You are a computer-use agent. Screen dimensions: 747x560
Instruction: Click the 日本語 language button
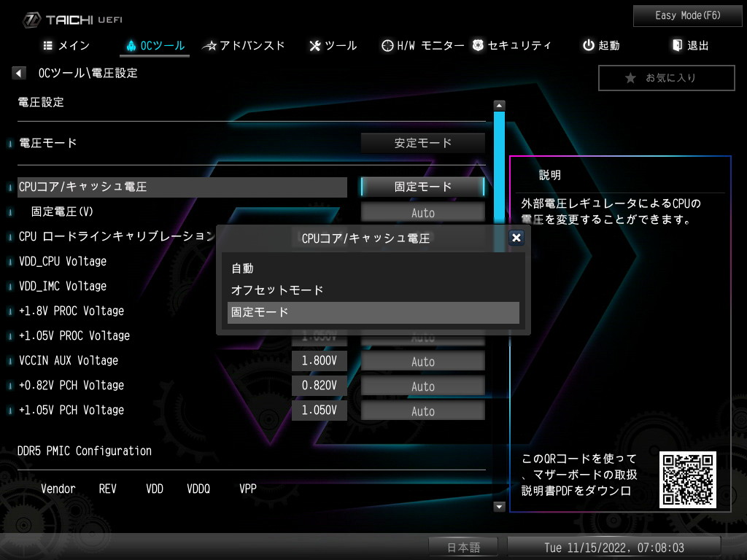coord(463,548)
